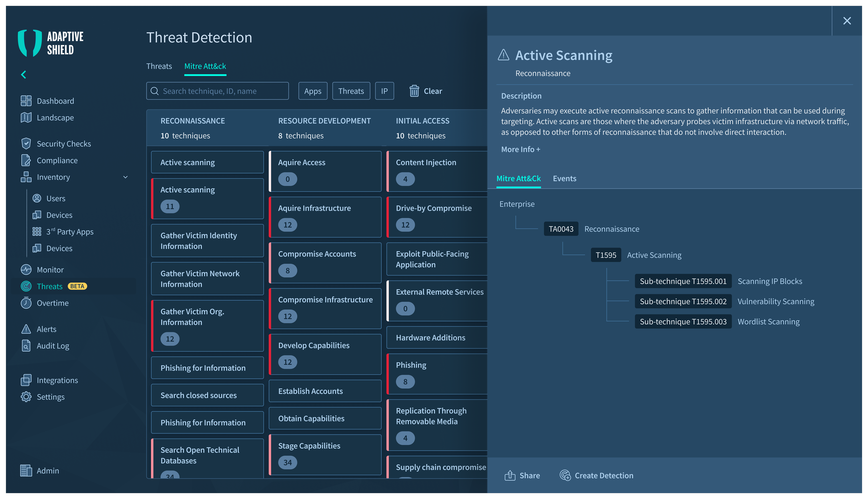
Task: Switch to the Threats tab
Action: click(159, 66)
